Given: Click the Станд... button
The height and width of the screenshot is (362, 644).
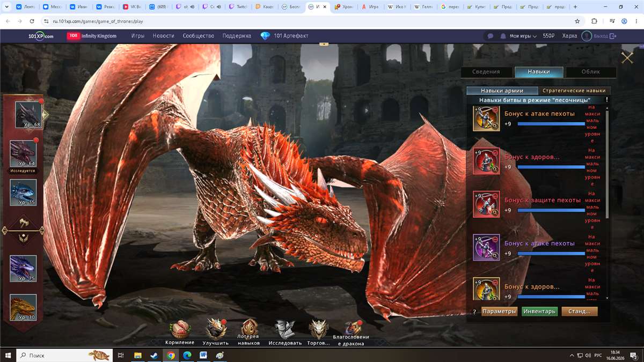Looking at the screenshot, I should pyautogui.click(x=580, y=312).
